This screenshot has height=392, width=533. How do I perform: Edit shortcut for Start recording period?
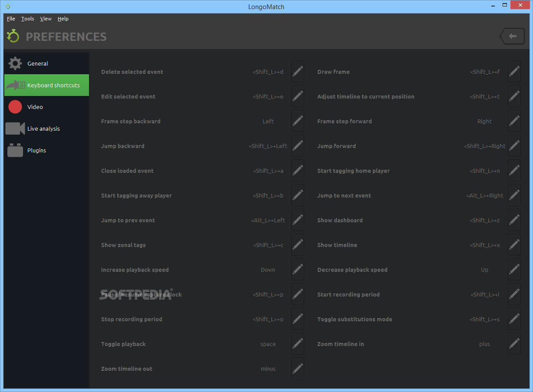(x=514, y=294)
